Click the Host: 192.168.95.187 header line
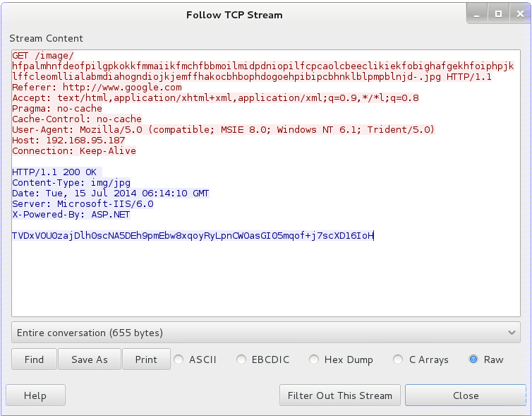The width and height of the screenshot is (532, 416). click(x=68, y=141)
